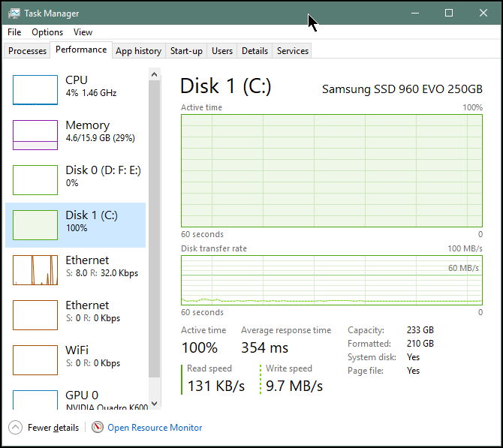The width and height of the screenshot is (503, 448).
Task: Click sidebar scrollbar up arrow
Action: point(155,74)
